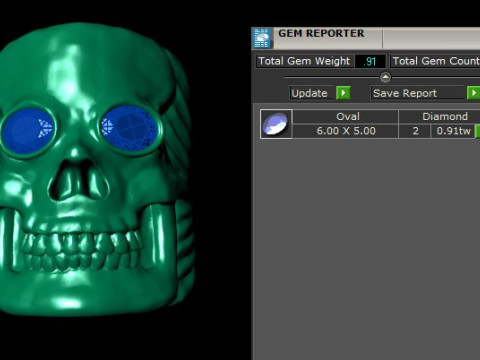This screenshot has width=480, height=360.
Task: Click the green arrow beside Save Report
Action: (x=473, y=93)
